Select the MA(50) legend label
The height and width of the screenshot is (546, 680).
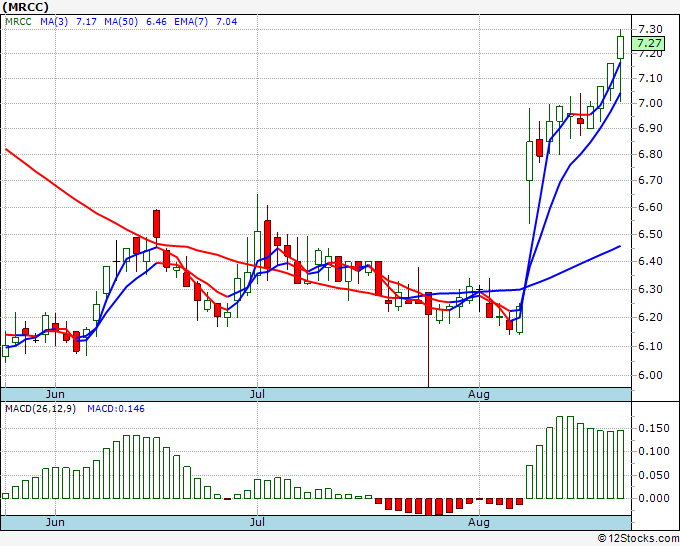121,22
